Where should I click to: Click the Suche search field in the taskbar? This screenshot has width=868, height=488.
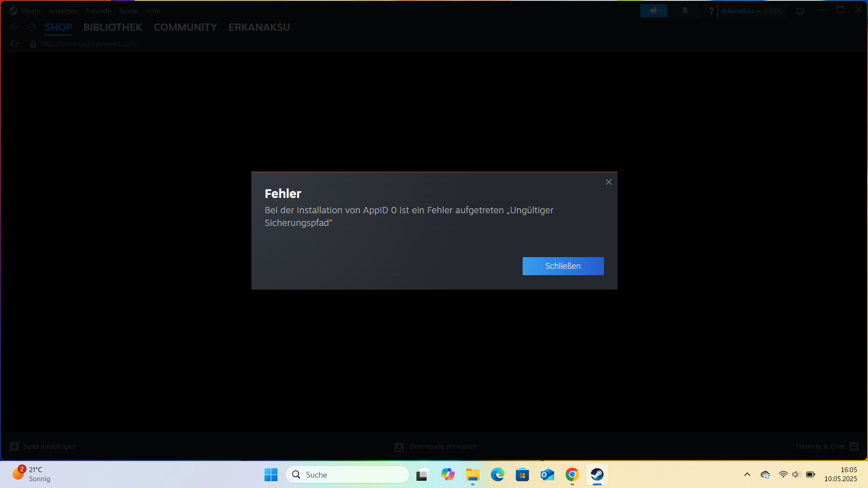[x=347, y=474]
